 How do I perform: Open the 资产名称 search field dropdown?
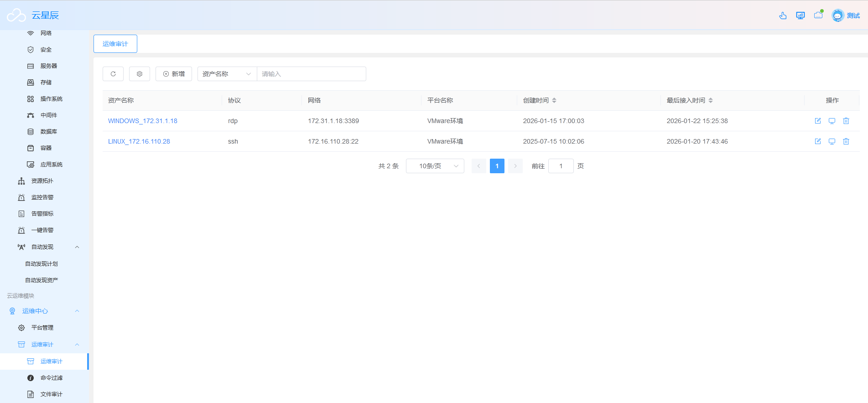pyautogui.click(x=227, y=74)
